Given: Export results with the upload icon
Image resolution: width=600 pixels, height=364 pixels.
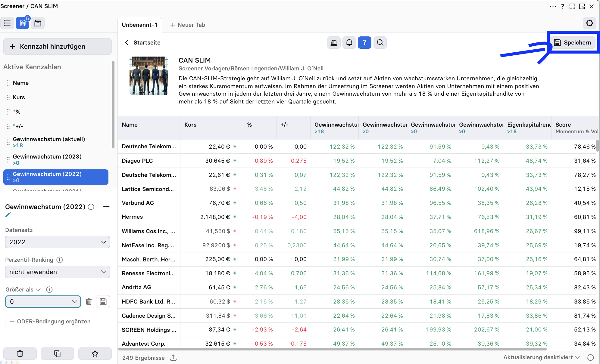Looking at the screenshot, I should 173,358.
